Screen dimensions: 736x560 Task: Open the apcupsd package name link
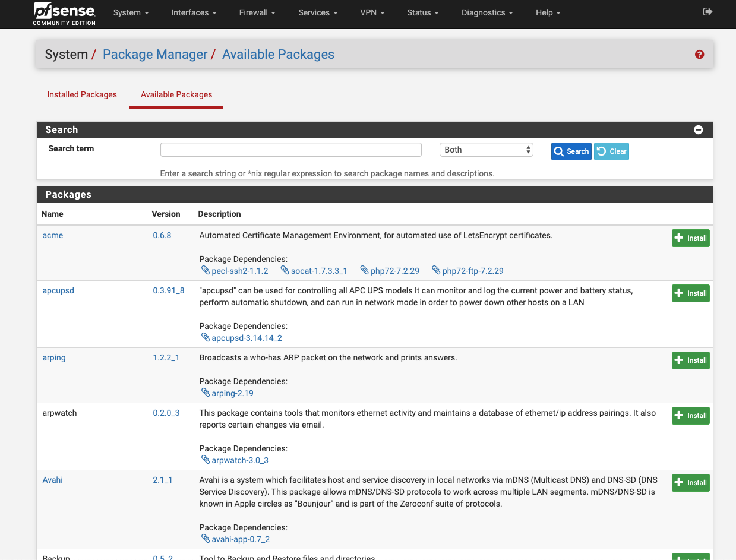coord(58,290)
